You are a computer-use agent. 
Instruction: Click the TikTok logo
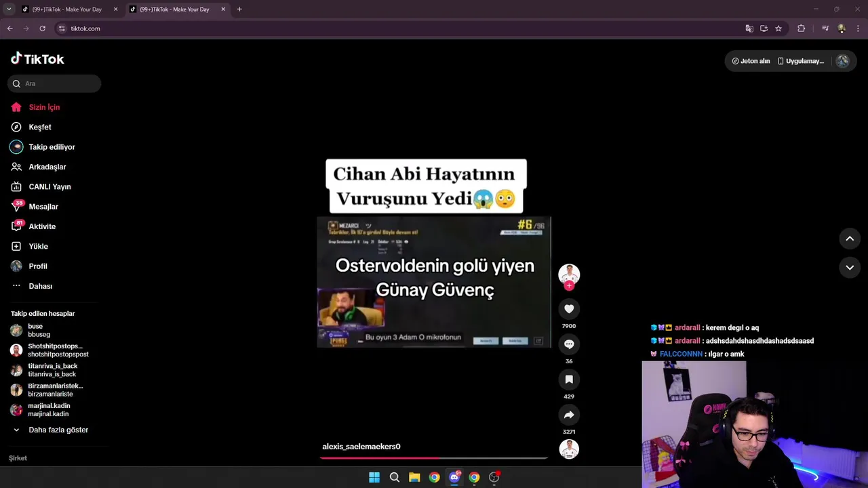click(37, 59)
